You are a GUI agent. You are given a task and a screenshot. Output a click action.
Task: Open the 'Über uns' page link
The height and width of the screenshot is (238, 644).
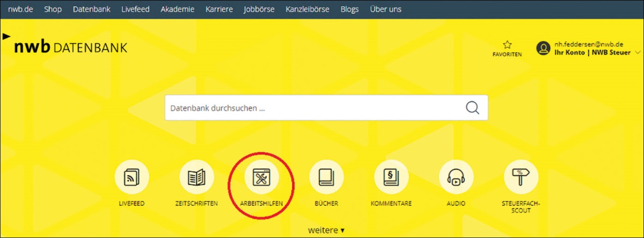tap(385, 9)
